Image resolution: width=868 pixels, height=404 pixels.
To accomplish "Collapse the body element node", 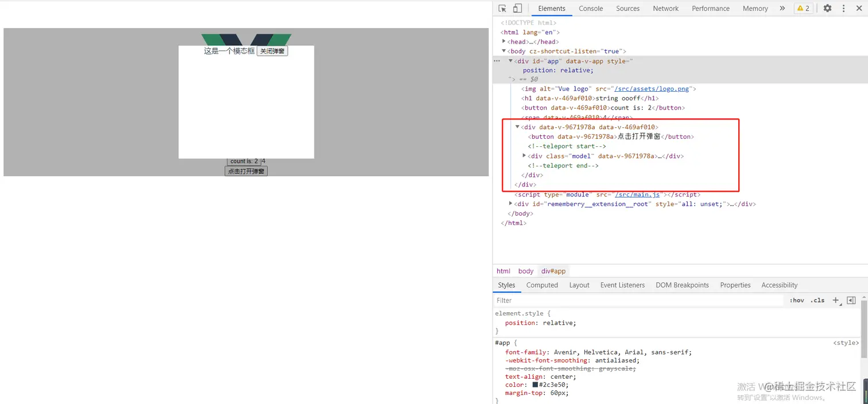I will (x=504, y=51).
